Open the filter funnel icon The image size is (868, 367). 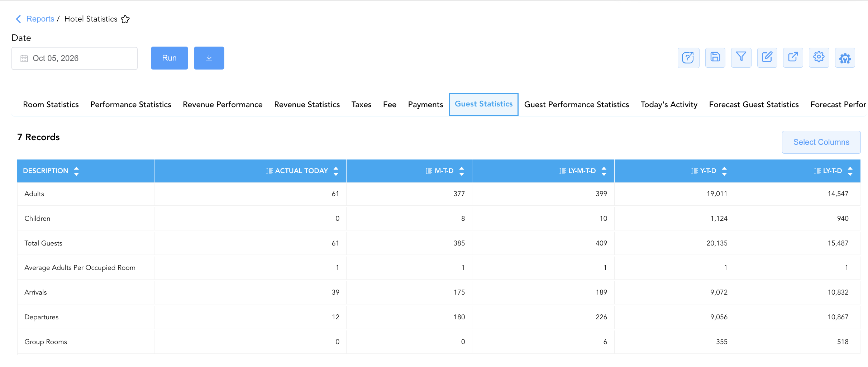pos(741,58)
